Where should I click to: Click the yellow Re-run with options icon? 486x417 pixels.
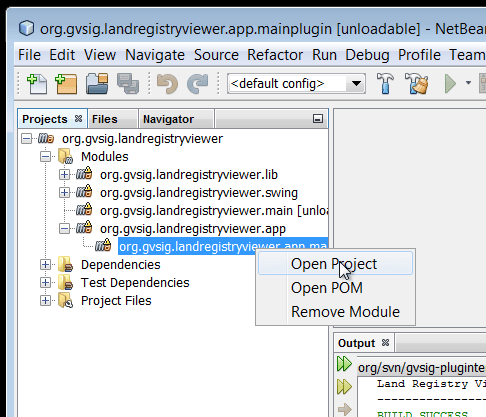344,387
